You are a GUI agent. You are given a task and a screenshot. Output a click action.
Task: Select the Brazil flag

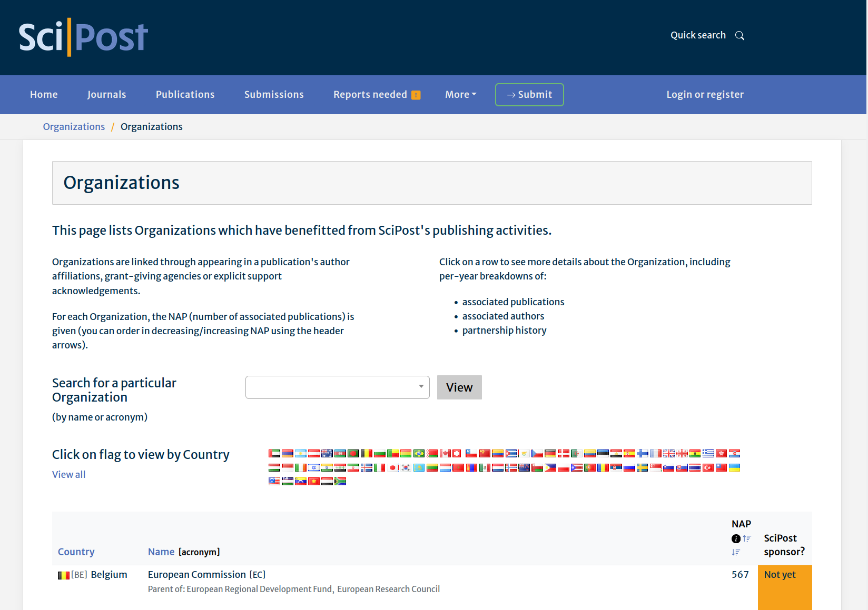coord(419,454)
